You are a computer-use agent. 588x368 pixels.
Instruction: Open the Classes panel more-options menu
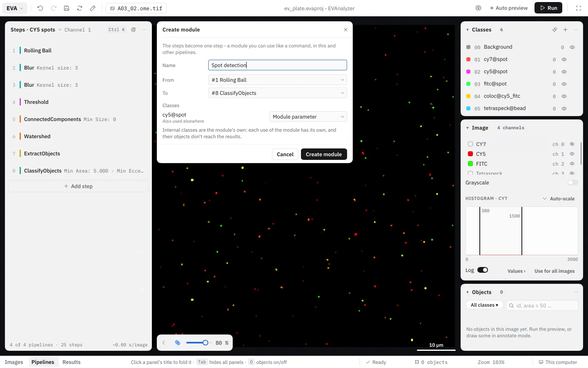coord(576,30)
